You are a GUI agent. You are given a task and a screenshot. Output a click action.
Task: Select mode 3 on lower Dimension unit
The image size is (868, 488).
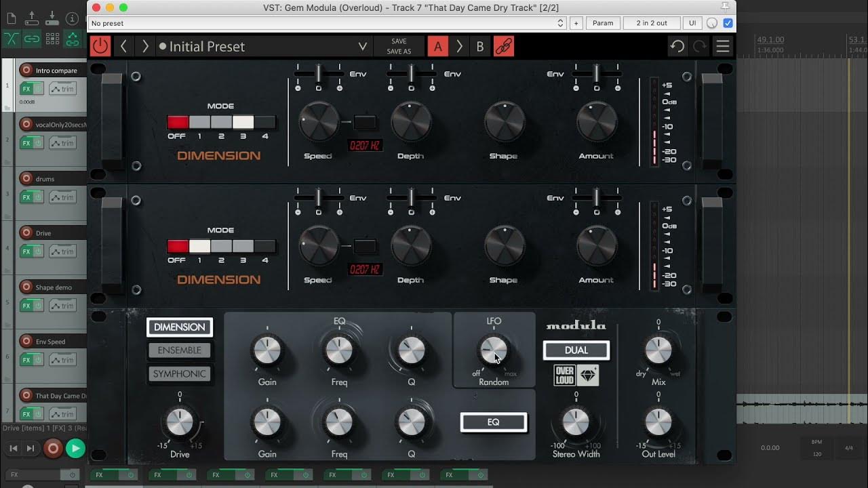(243, 246)
